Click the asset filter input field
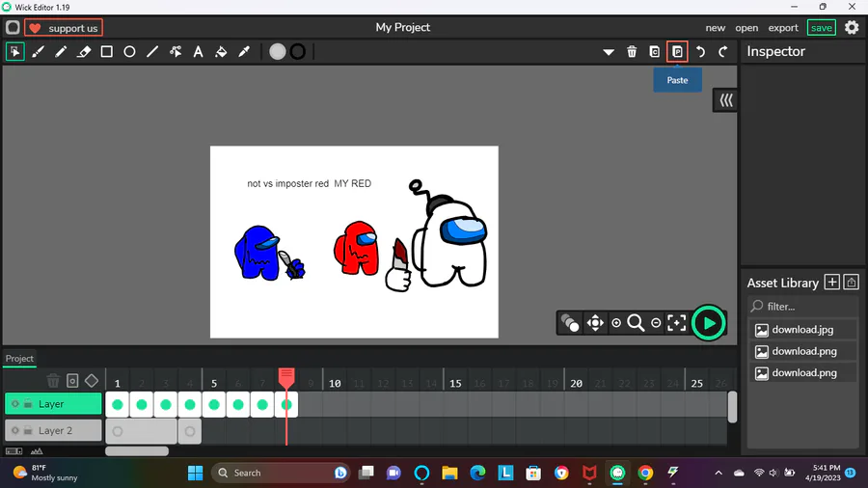 pos(802,306)
